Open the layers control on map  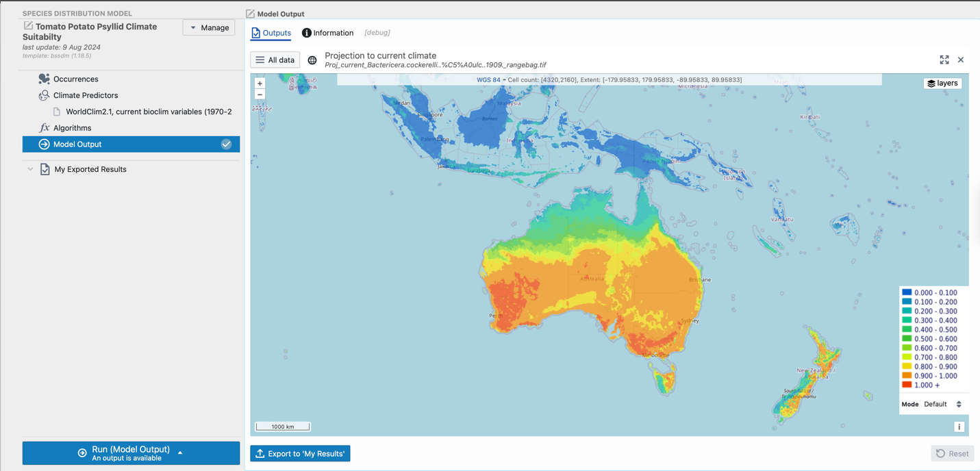click(x=942, y=84)
